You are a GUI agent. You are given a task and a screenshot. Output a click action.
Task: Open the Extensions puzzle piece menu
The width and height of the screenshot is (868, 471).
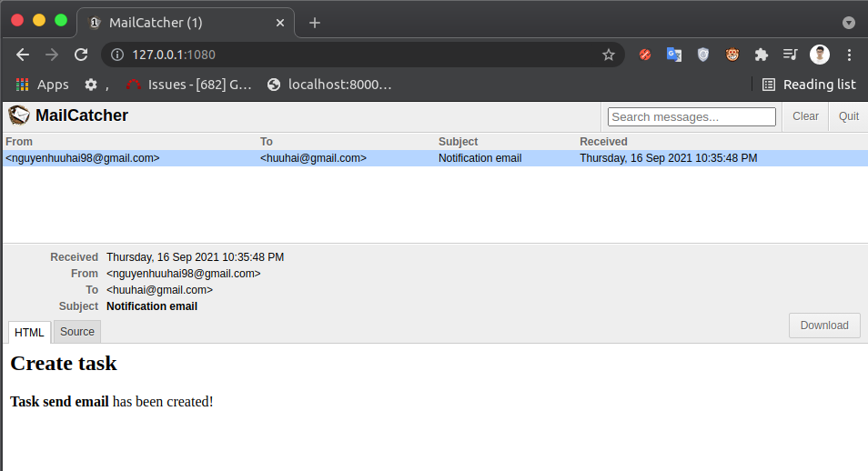pyautogui.click(x=762, y=55)
